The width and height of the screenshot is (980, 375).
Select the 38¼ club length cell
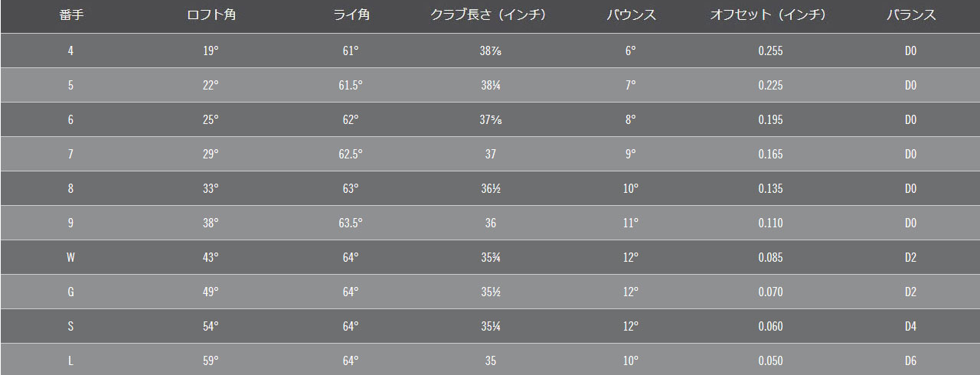490,86
